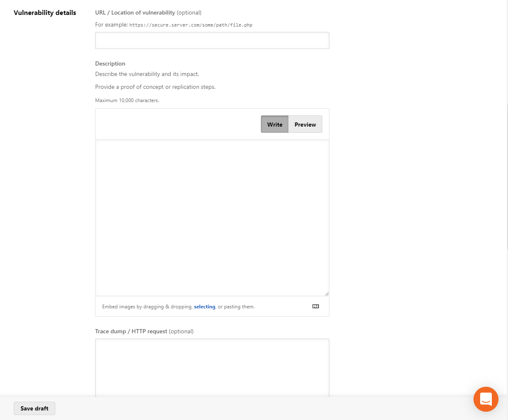
Task: Follow the "selecting" link to embed images
Action: [x=205, y=307]
